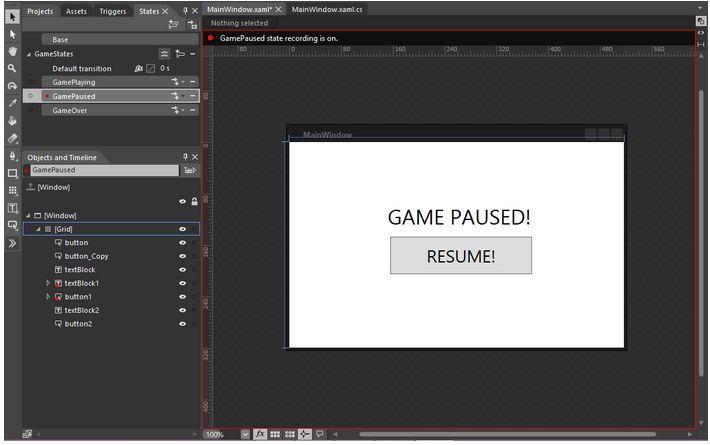Add transition for GameOver state
The width and height of the screenshot is (710, 445).
coord(177,110)
